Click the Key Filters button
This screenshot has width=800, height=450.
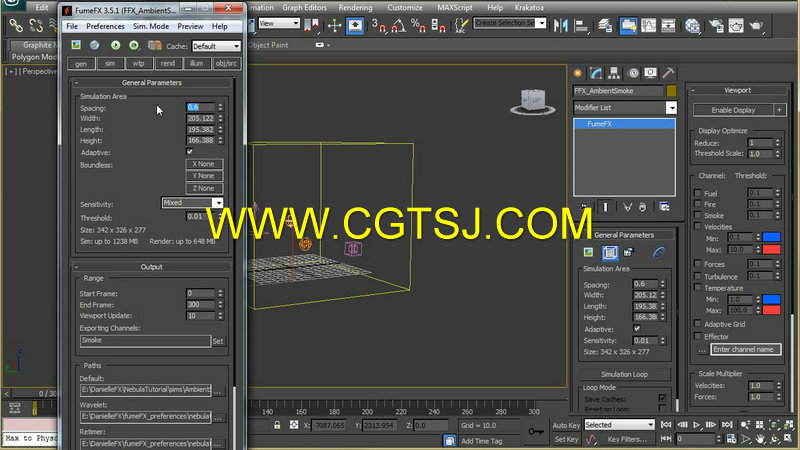627,439
